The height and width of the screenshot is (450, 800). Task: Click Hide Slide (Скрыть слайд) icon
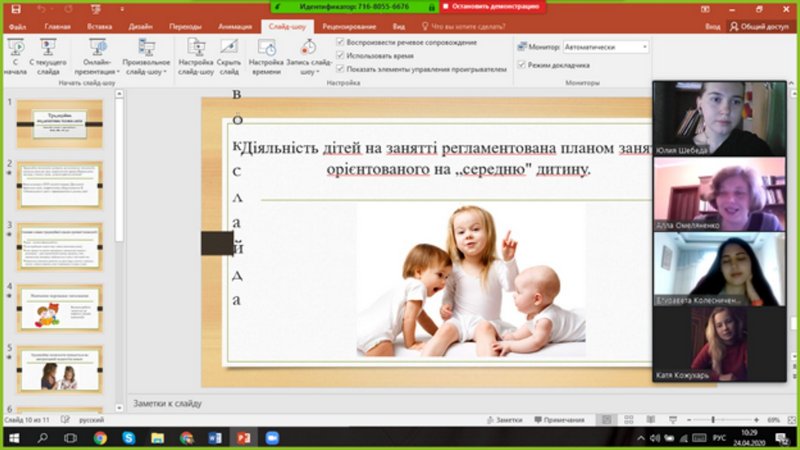click(229, 56)
